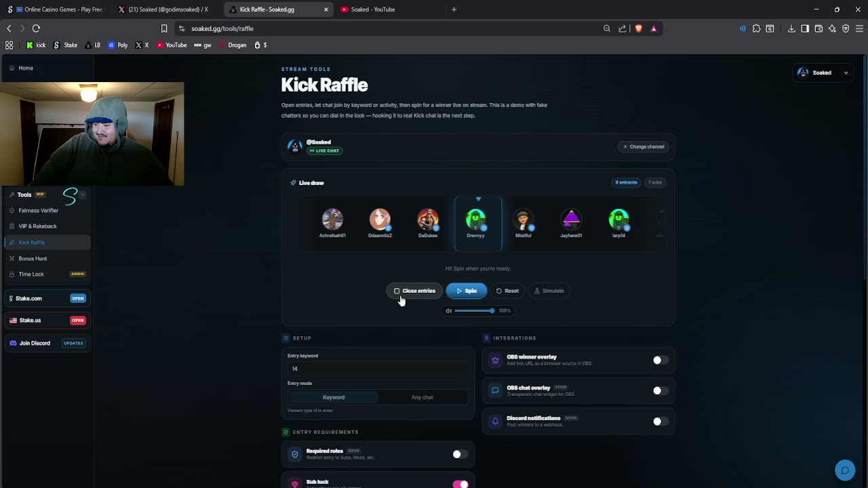Bookmark this page with the bookmark icon
Screen dimensions: 868x488
tap(164, 28)
